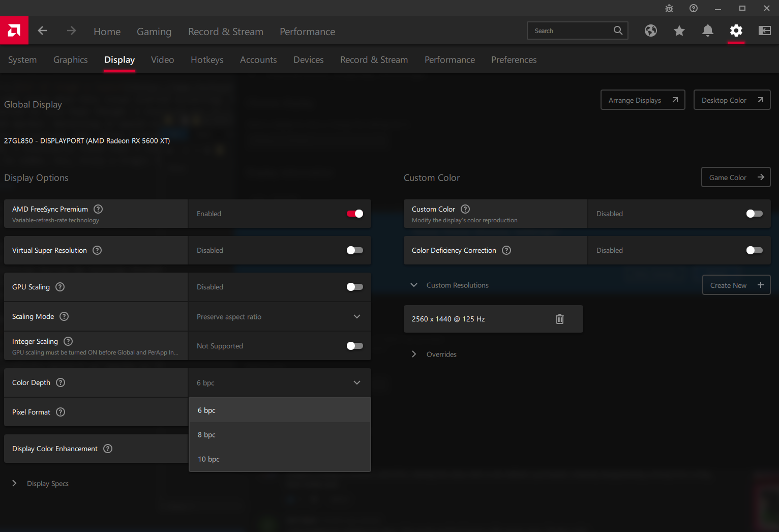Click the 27GL850 DisplayPort display label

click(87, 140)
